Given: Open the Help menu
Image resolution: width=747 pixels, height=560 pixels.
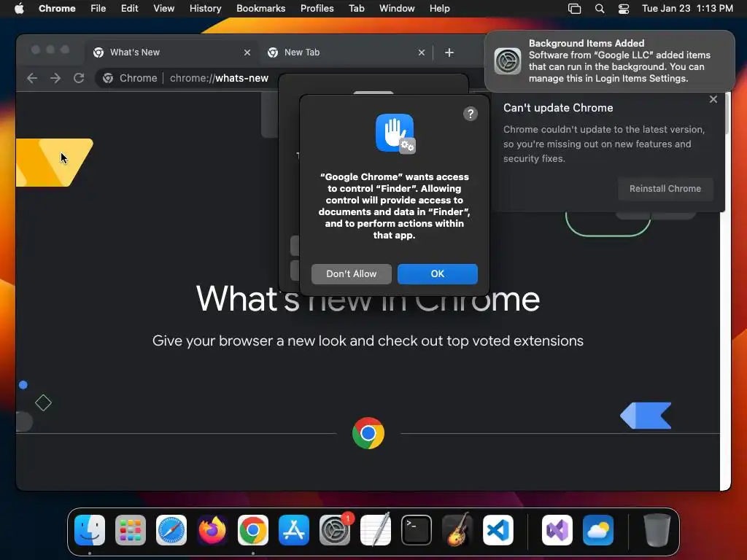Looking at the screenshot, I should pos(439,9).
